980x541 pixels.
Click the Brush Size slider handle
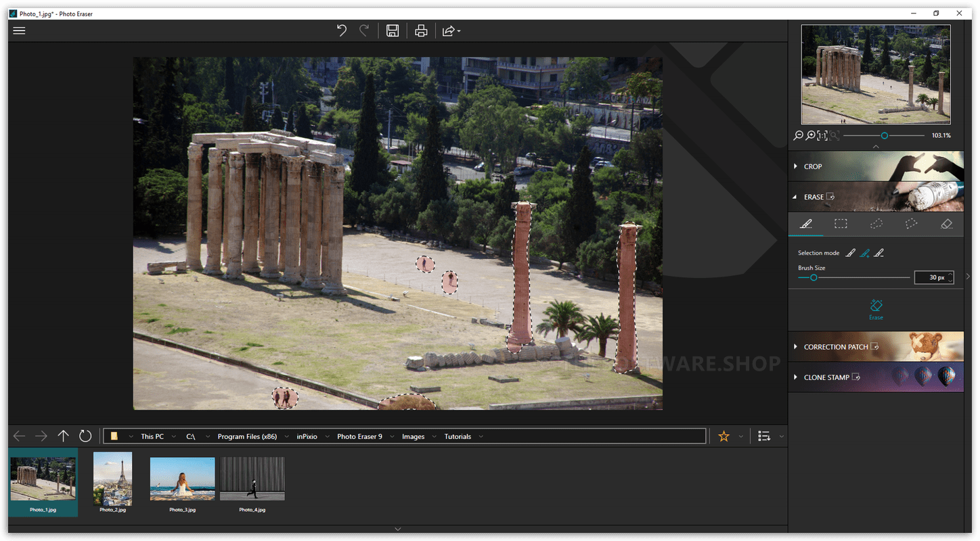click(814, 277)
